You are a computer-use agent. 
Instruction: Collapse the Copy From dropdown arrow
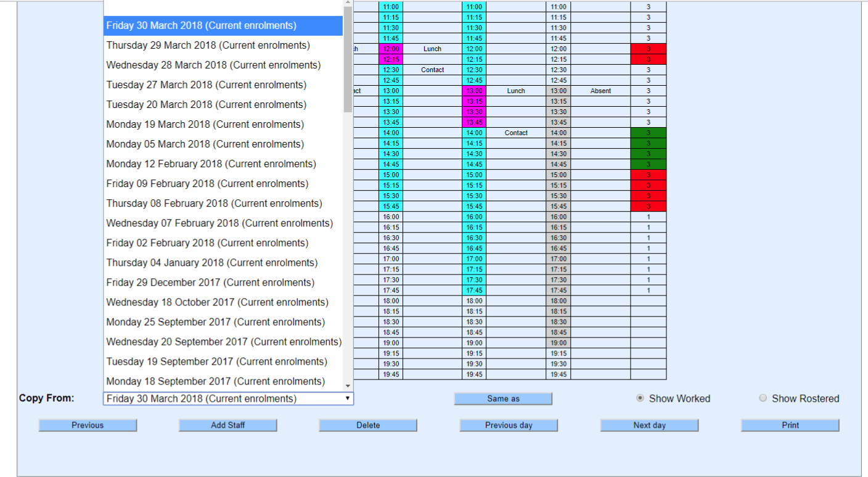(348, 399)
